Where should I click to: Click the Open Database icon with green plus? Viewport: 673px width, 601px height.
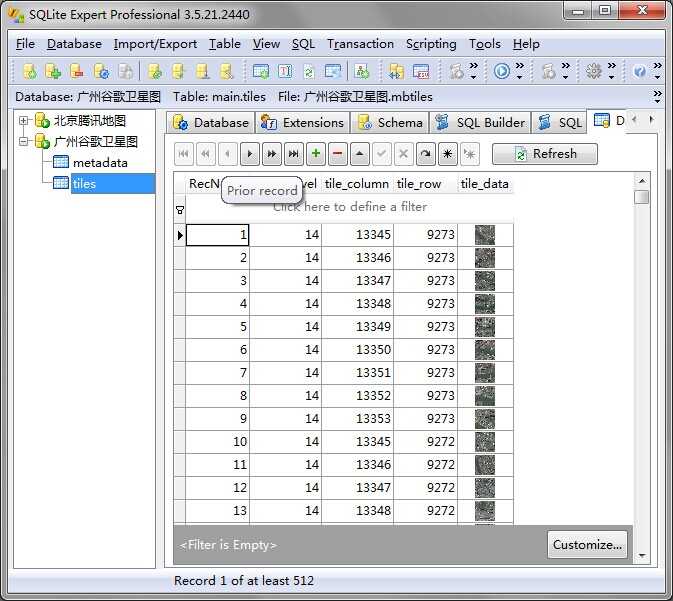coord(53,71)
